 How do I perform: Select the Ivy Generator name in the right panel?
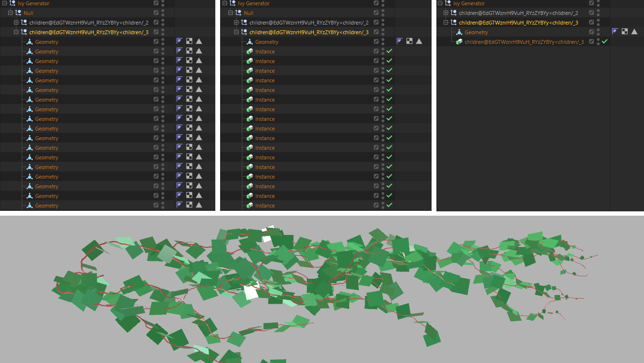(469, 3)
